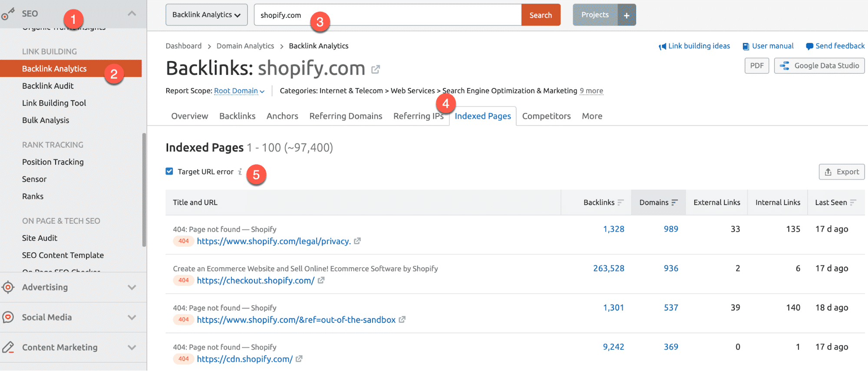This screenshot has height=371, width=868.
Task: Click the external link icon beside shopify.com heading
Action: coord(376,70)
